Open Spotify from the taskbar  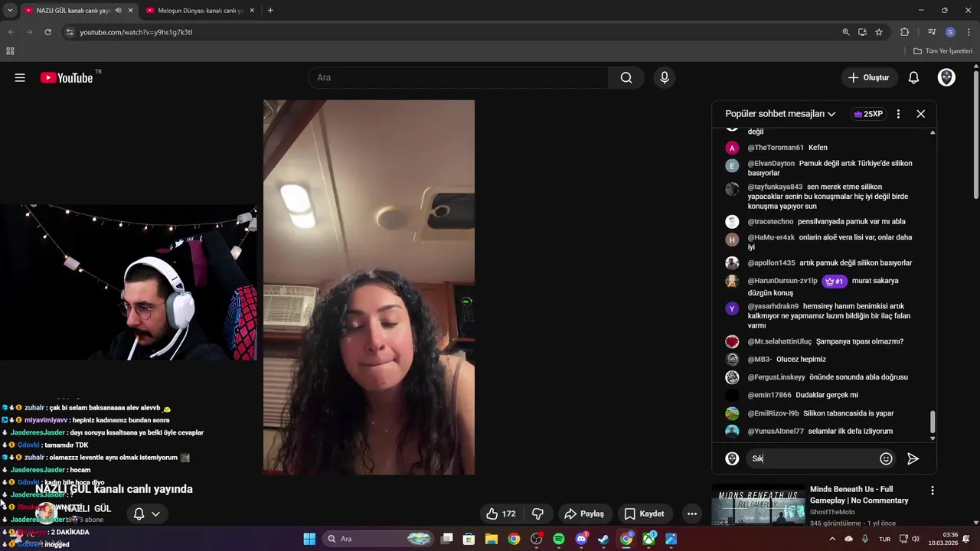(x=559, y=539)
